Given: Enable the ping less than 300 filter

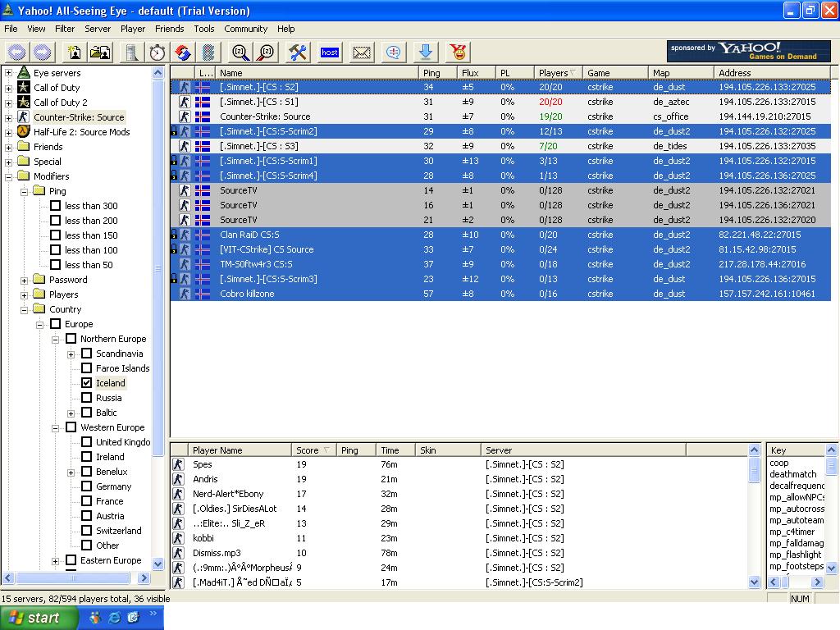Looking at the screenshot, I should pyautogui.click(x=55, y=206).
